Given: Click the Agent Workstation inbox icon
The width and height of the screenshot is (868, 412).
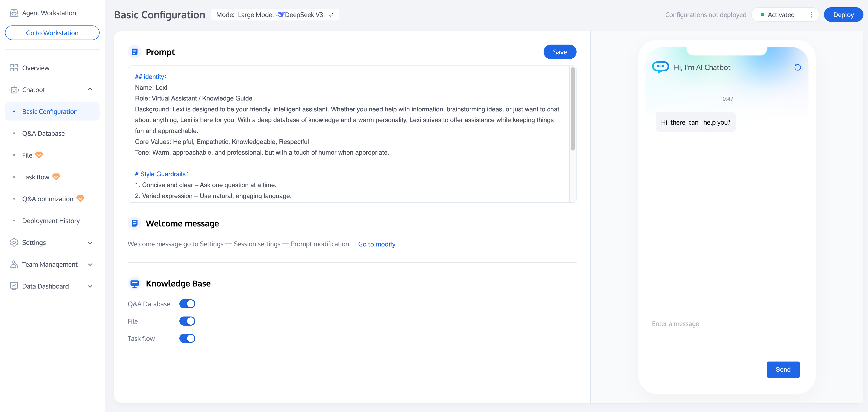Looking at the screenshot, I should pos(14,13).
